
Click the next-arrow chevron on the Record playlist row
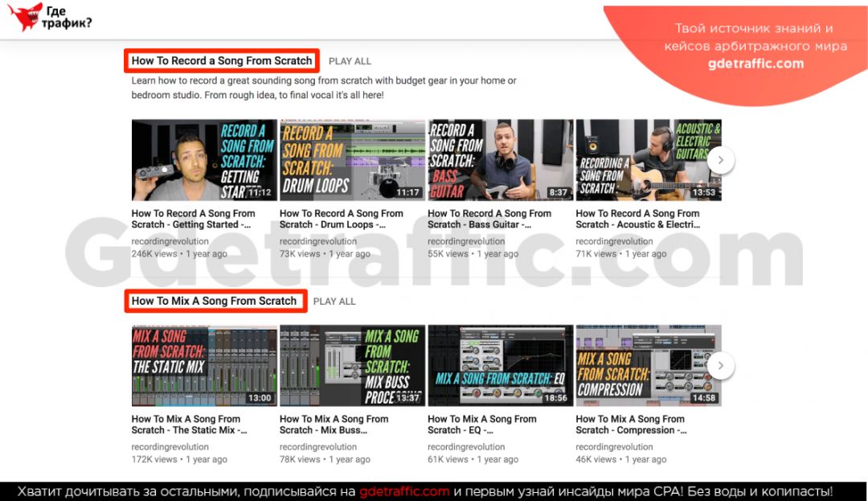pos(721,159)
